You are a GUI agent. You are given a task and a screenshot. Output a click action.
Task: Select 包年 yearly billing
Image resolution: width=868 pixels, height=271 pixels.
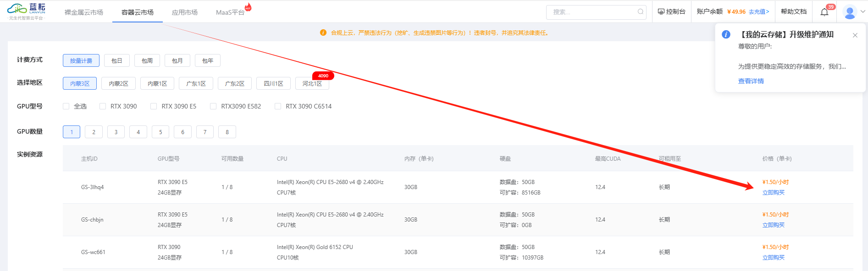click(208, 60)
